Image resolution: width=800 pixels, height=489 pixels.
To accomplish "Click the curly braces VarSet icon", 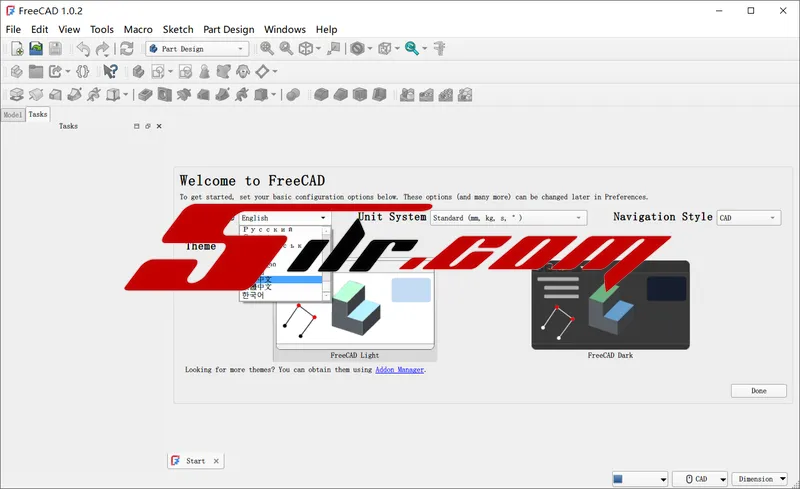I will (x=83, y=71).
